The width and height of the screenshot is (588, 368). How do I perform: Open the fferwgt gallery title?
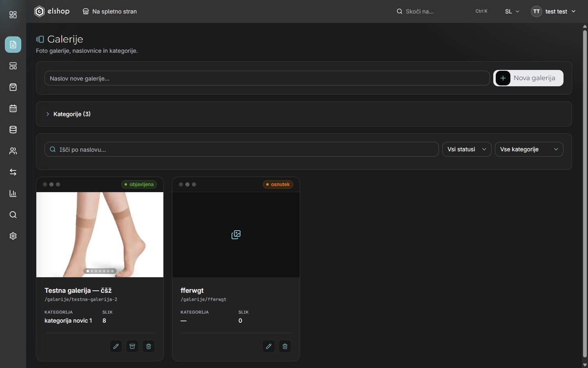pyautogui.click(x=192, y=290)
